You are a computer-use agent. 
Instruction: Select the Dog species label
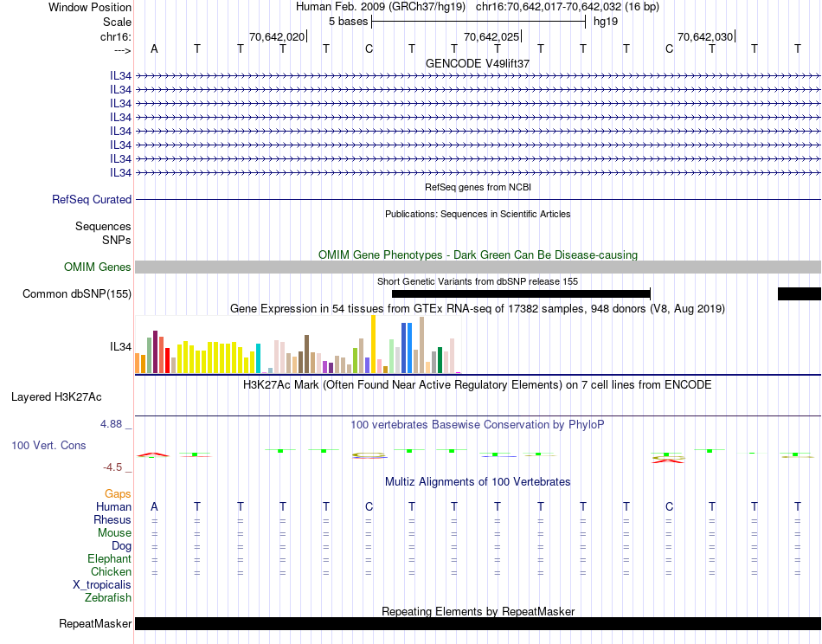121,546
